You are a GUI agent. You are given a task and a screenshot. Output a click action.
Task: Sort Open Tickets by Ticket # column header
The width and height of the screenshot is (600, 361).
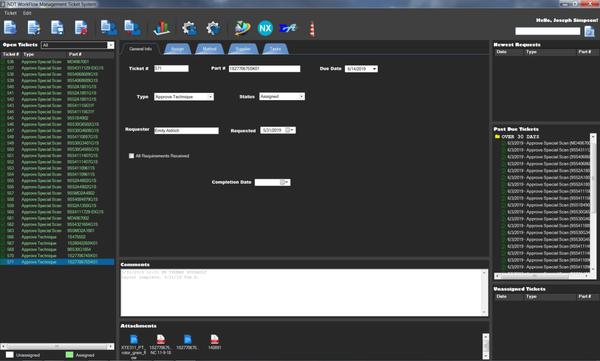coord(11,54)
